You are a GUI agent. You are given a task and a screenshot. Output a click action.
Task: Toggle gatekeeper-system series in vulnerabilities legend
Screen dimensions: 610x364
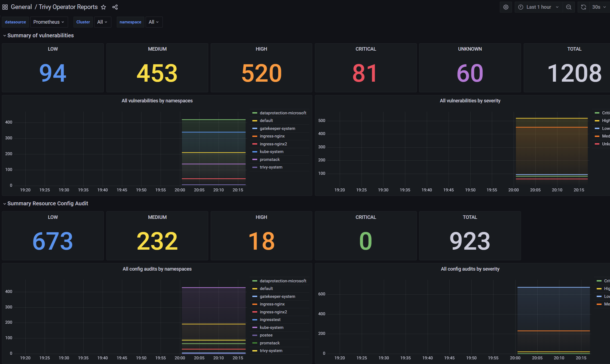[x=277, y=129]
